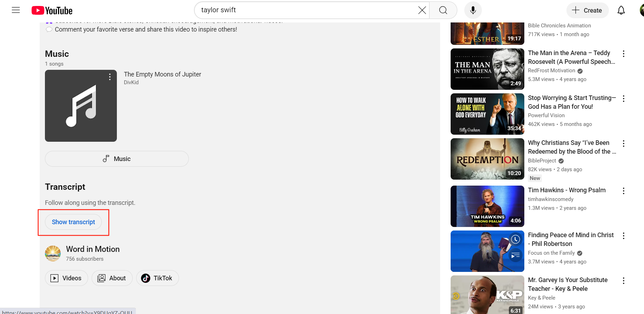
Task: Play the Tim Hawkins Wrong Psalm thumbnail
Action: 487,206
